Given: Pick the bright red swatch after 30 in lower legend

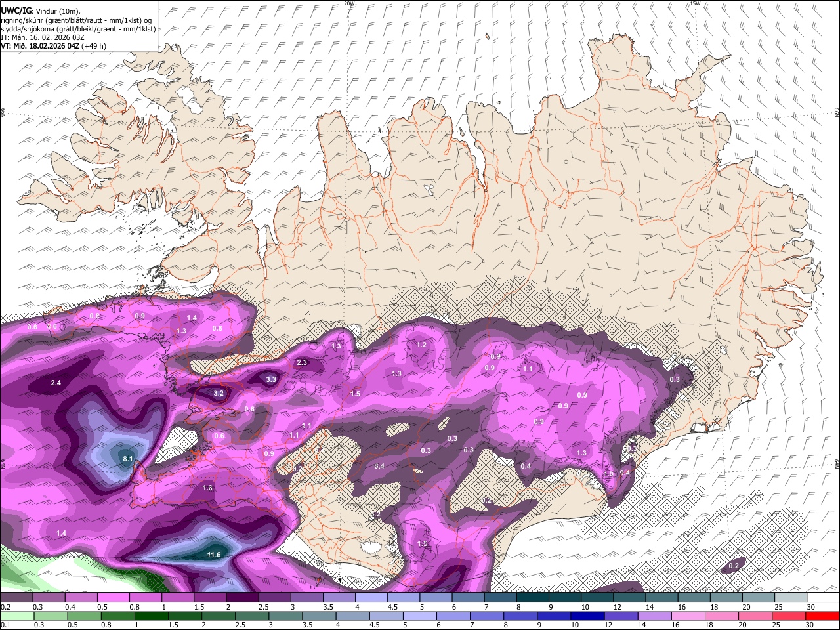Looking at the screenshot, I should coord(822,616).
